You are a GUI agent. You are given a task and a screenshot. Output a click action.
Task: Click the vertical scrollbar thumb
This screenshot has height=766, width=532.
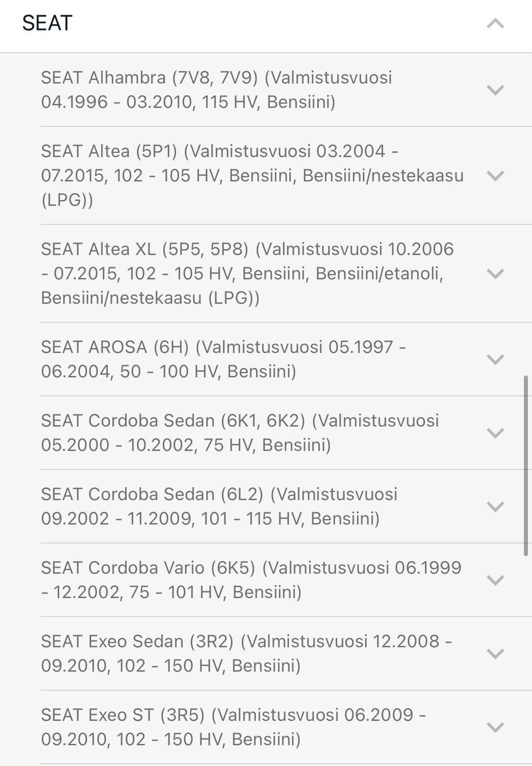click(525, 466)
